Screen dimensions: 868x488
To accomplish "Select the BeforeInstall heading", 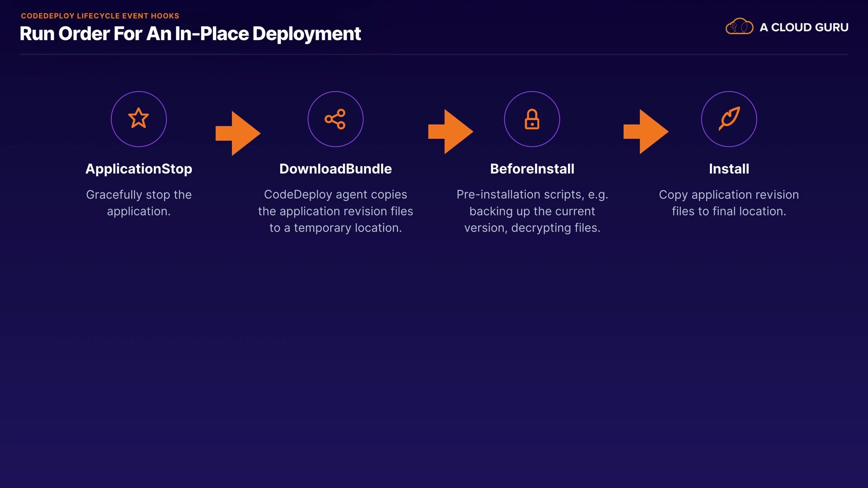I will point(532,169).
